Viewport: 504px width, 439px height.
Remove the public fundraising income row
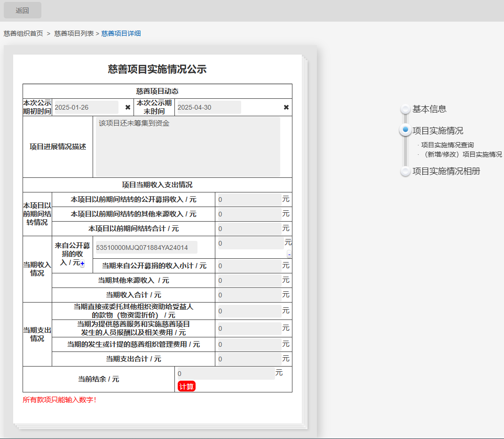[x=289, y=255]
